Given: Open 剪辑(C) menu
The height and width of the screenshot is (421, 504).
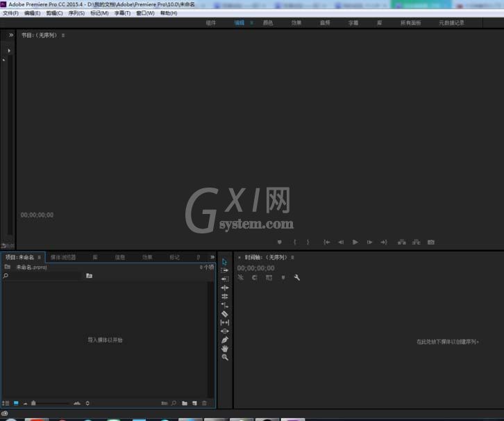Looking at the screenshot, I should coord(54,13).
